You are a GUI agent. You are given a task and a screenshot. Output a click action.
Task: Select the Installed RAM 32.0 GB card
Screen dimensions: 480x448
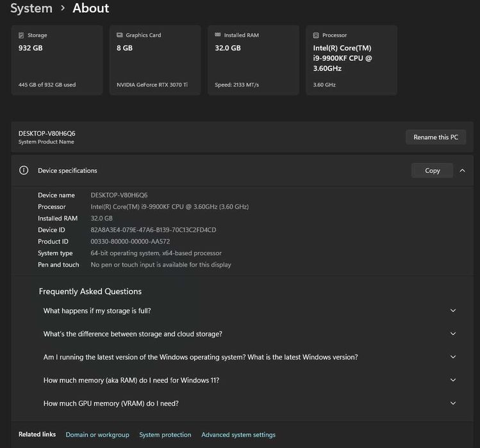coord(253,60)
